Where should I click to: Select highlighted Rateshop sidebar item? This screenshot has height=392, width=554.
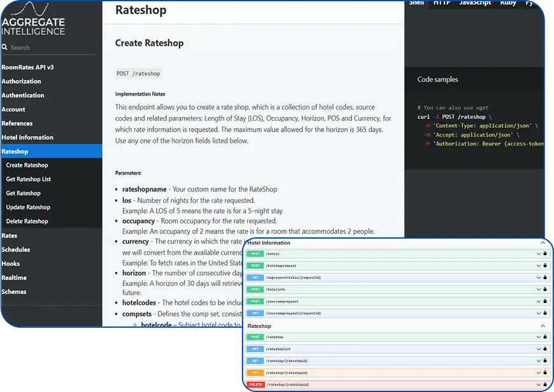[x=52, y=151]
